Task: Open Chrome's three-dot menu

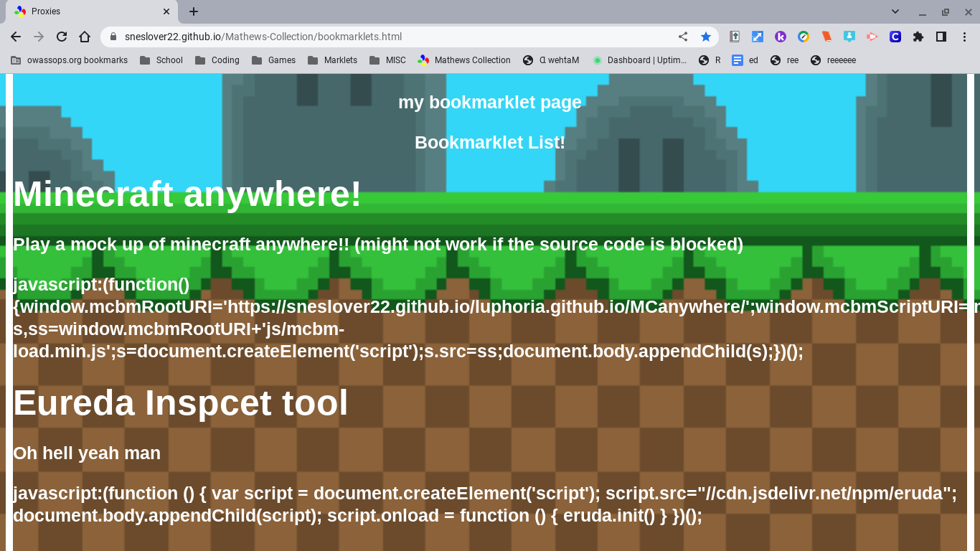Action: [x=964, y=37]
